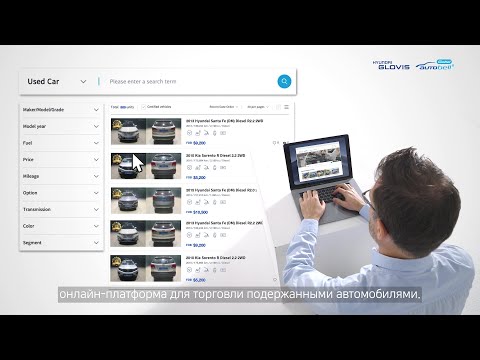Click the front-view thumbnail of the $6,200 listing

128,268
